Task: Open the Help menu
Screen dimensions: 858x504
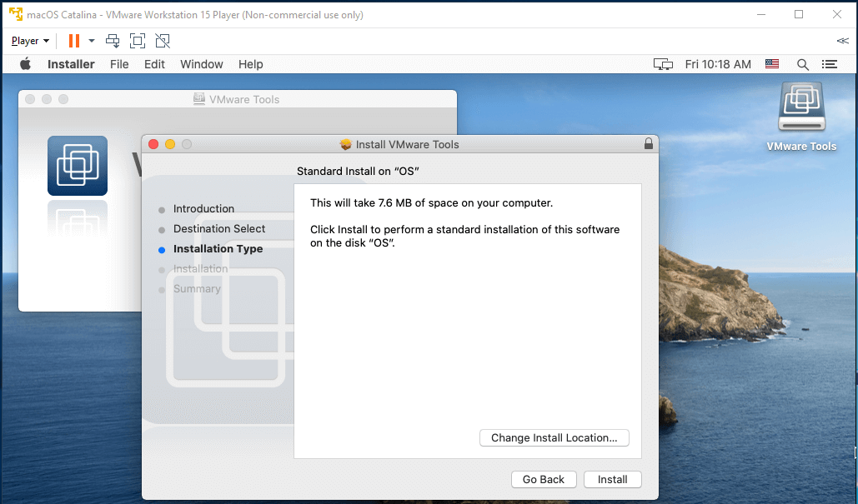Action: pyautogui.click(x=251, y=64)
